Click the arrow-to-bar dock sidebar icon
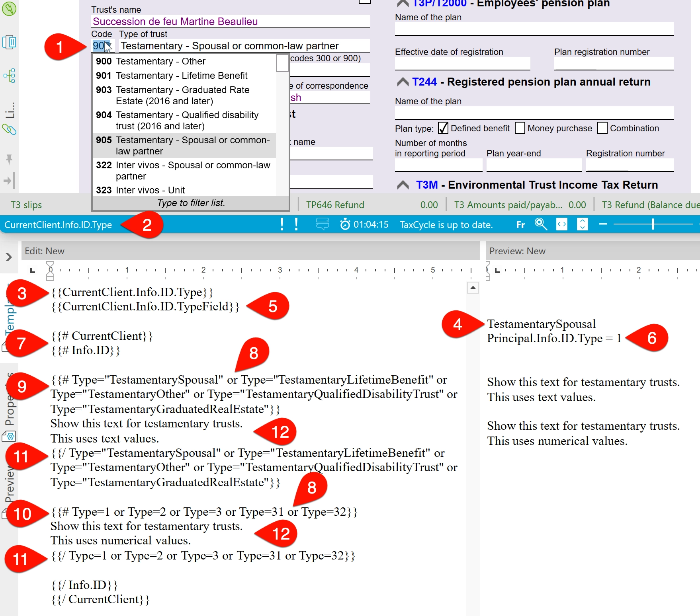The width and height of the screenshot is (700, 616). (x=9, y=181)
